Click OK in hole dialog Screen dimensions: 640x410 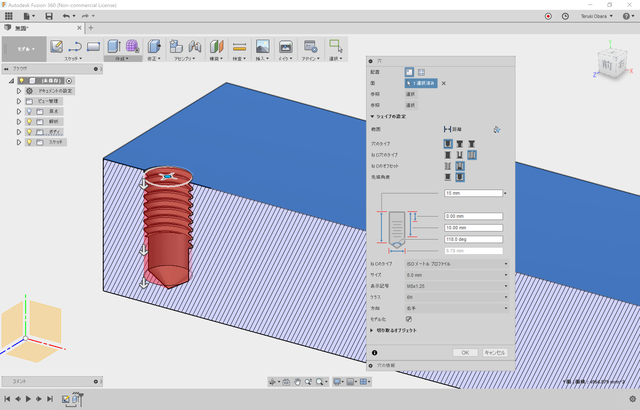[465, 352]
